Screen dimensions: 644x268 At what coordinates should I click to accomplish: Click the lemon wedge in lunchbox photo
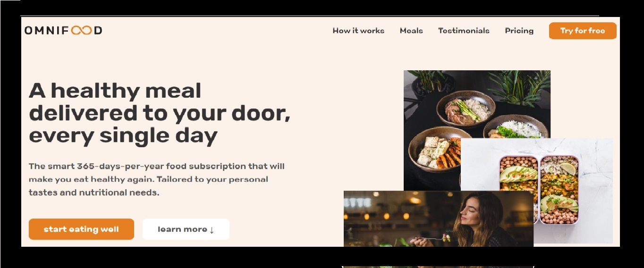coord(568,169)
